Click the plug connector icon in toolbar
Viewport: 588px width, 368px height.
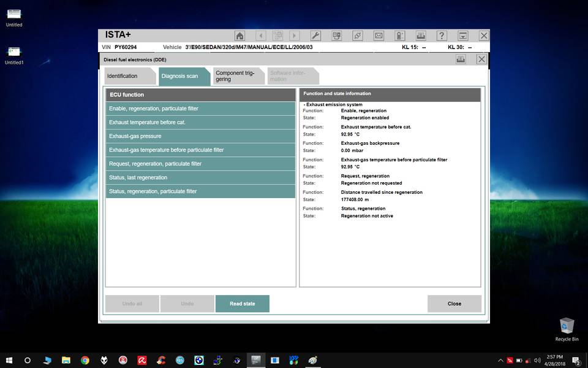point(357,36)
